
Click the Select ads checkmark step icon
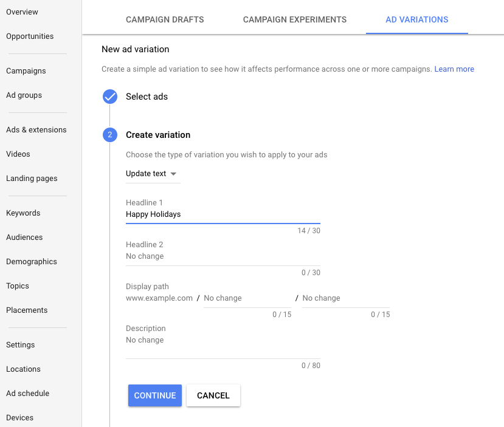click(x=110, y=97)
